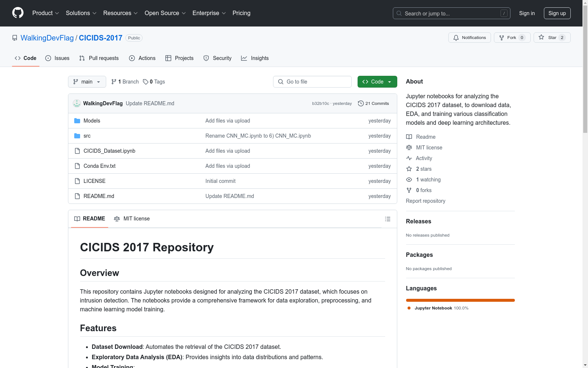Click the watching eye icon
This screenshot has width=588, height=368.
tap(409, 180)
